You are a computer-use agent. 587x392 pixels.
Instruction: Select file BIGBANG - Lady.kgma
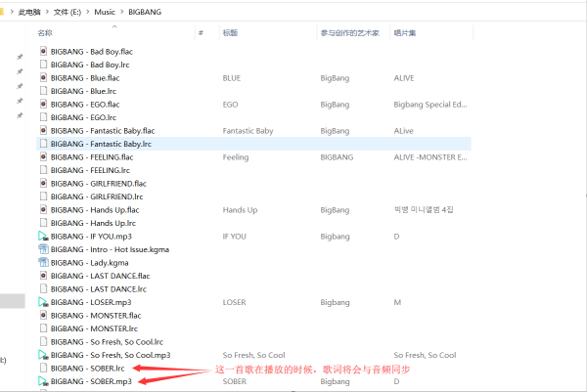click(90, 263)
